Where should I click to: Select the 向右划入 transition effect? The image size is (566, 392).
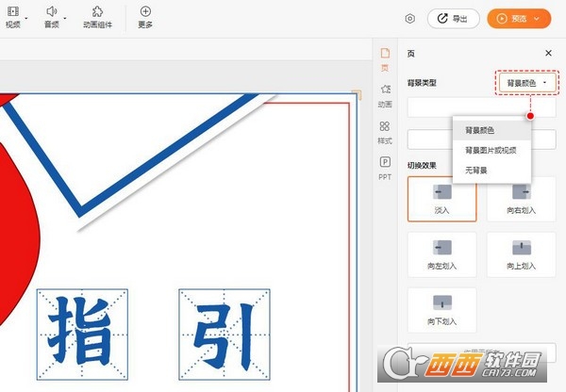(x=521, y=199)
